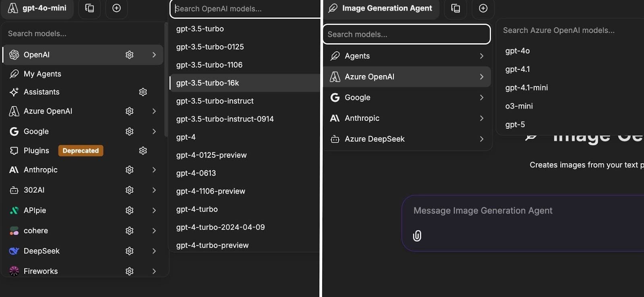Click right panel Search models field
Viewport: 644px width, 297px height.
[x=407, y=35]
